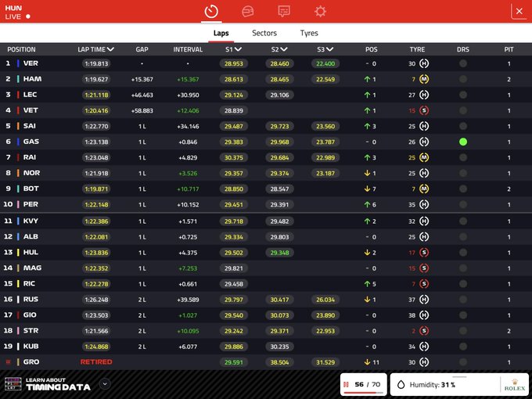This screenshot has height=399, width=532.
Task: Click VER blue team color bar
Action: [x=18, y=63]
